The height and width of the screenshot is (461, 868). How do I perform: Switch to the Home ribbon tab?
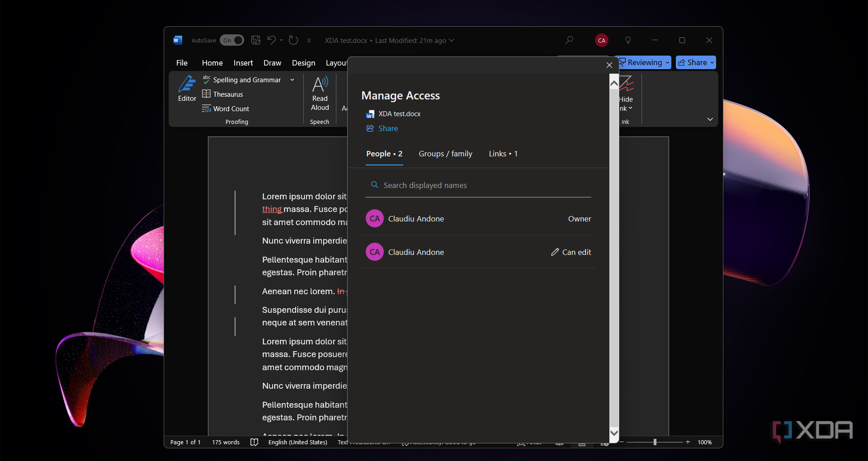212,63
